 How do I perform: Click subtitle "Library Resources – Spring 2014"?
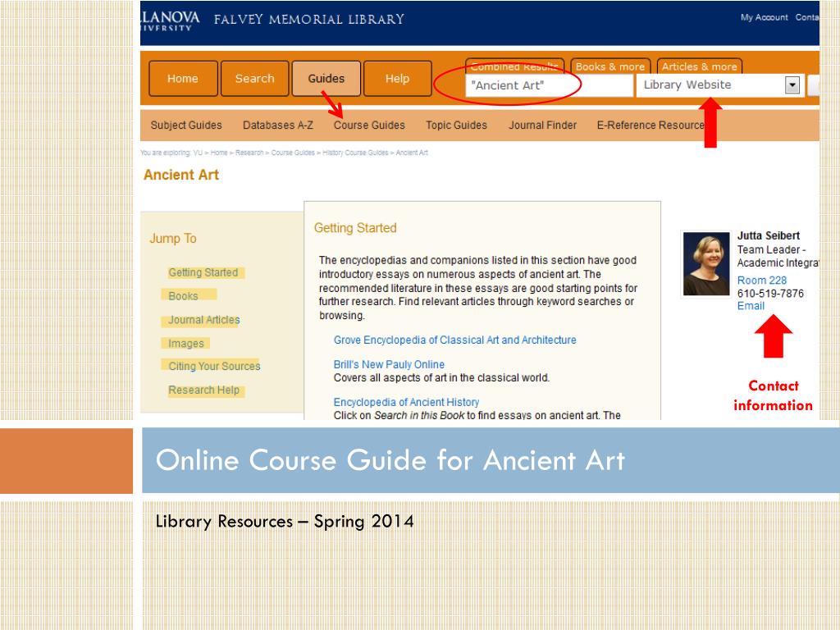click(285, 521)
